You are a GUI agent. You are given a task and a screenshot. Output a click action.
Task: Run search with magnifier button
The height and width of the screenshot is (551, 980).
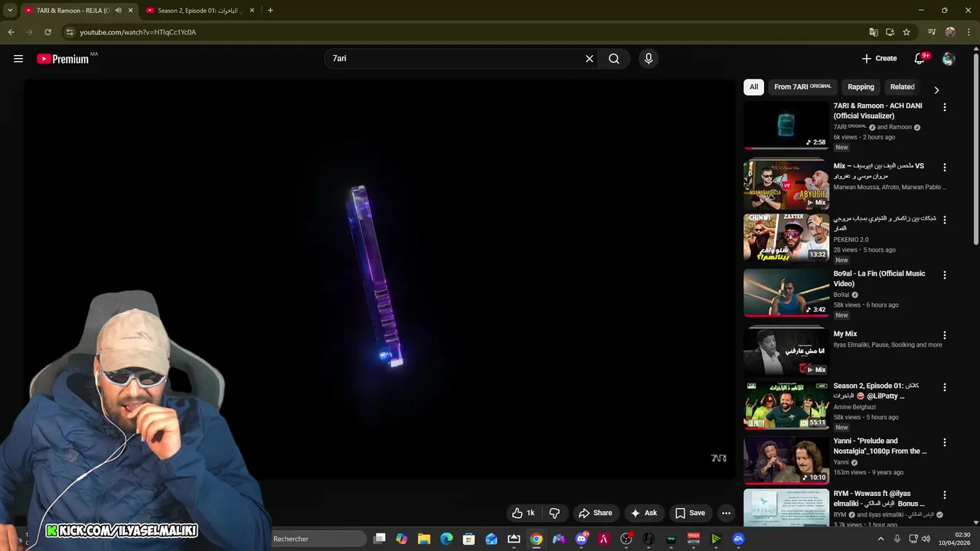click(614, 59)
